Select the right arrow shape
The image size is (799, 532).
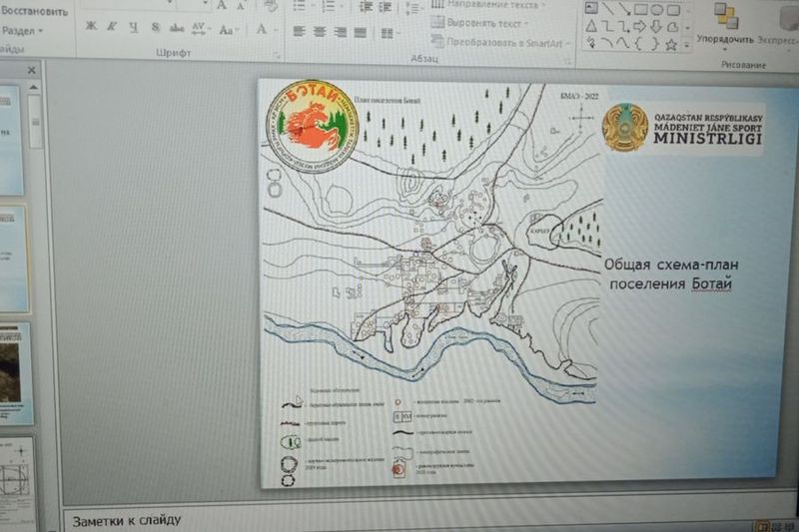[x=638, y=27]
